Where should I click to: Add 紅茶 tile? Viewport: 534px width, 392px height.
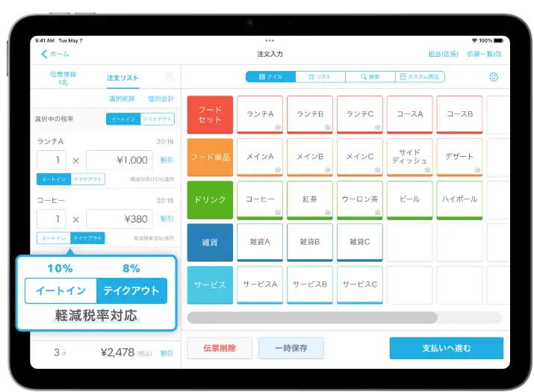tap(310, 200)
